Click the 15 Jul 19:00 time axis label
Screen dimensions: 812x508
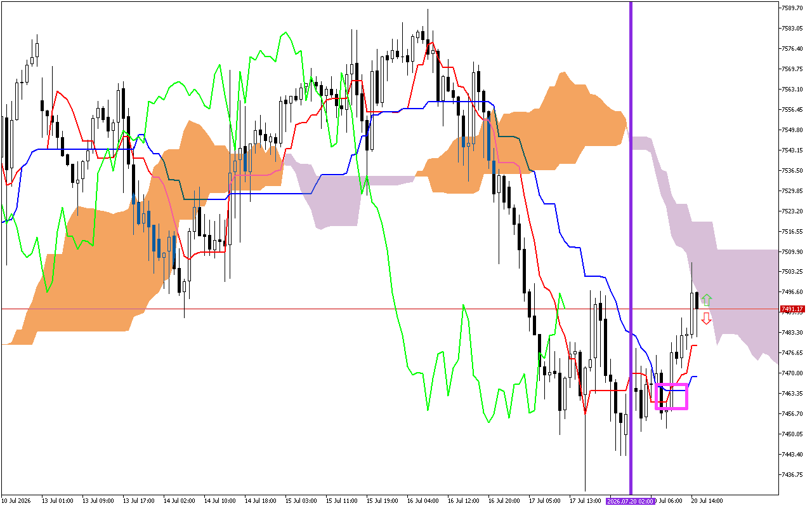coord(383,501)
